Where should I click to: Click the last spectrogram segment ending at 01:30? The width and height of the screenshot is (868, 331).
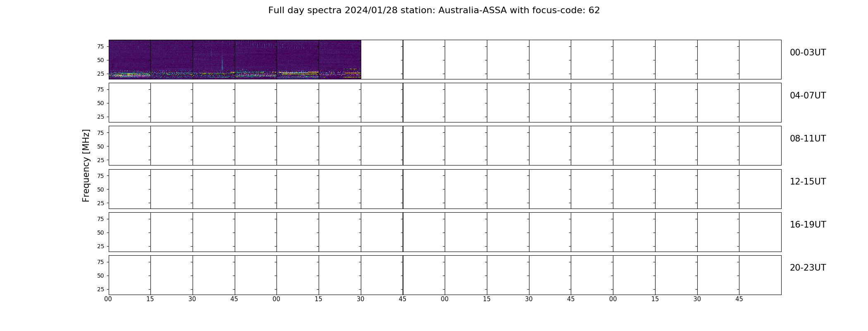[340, 60]
